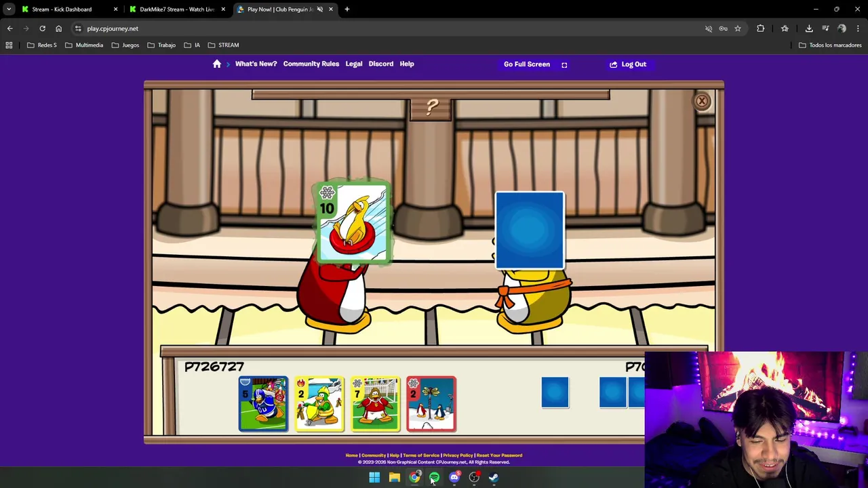Click the footer Reset Your Password link
This screenshot has height=488, width=868.
click(499, 455)
